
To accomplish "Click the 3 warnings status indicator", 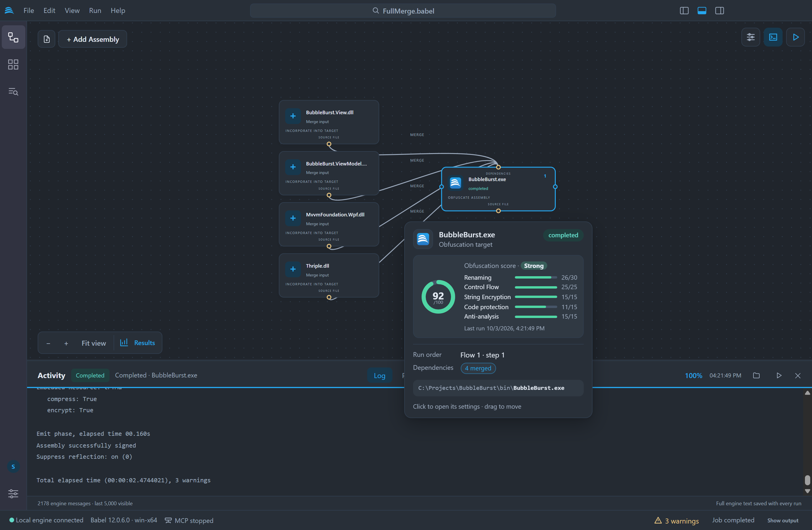I will [x=677, y=521].
